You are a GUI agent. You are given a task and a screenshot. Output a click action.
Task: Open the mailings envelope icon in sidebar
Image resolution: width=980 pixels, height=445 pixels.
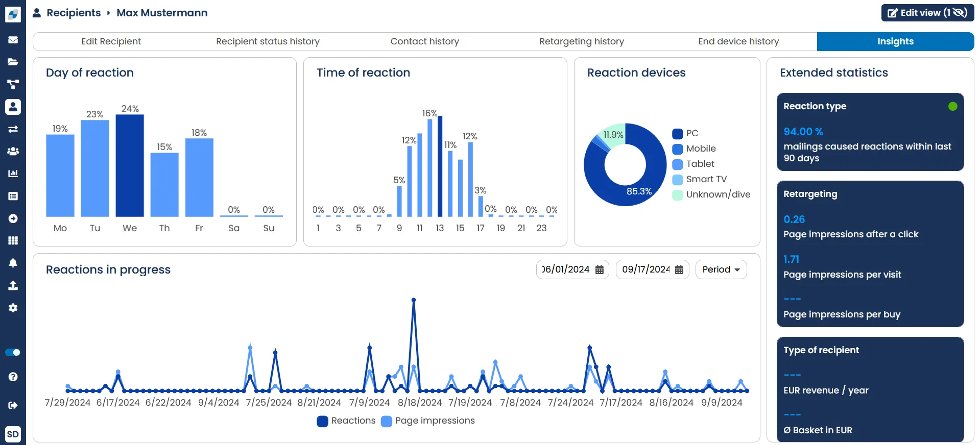tap(13, 40)
